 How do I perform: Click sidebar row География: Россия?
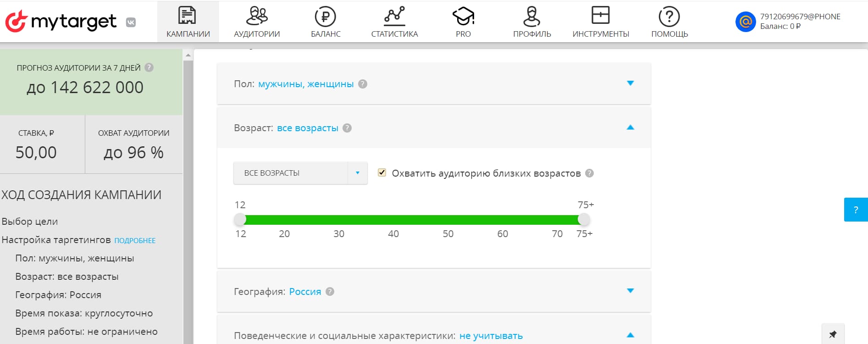[x=58, y=295]
